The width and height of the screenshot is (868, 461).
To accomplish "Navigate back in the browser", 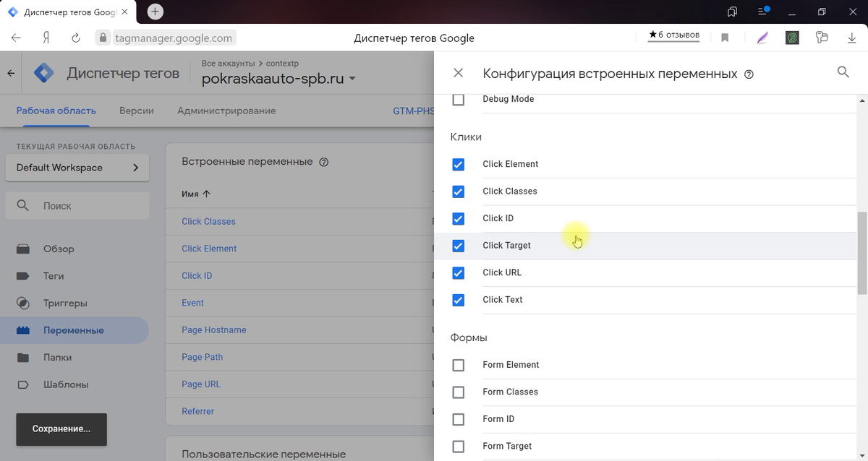I will (16, 38).
